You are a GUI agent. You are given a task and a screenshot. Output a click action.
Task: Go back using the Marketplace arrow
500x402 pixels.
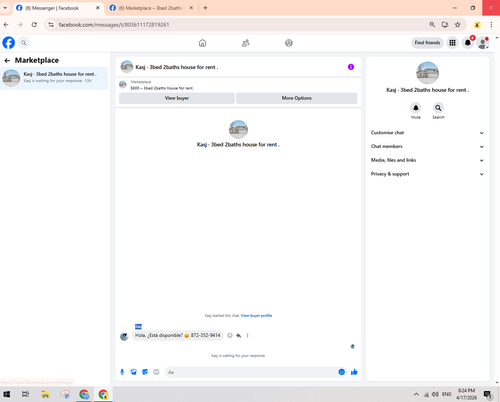7,60
